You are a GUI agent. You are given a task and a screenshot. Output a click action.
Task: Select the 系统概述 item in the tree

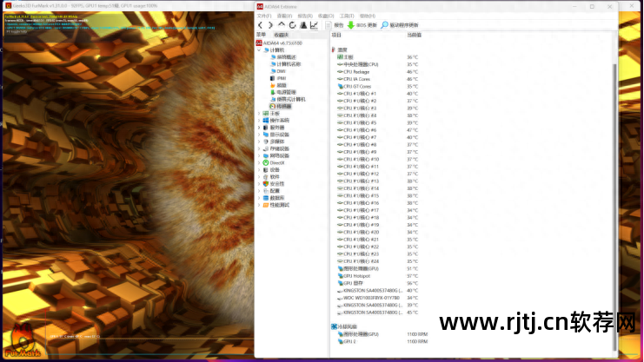286,57
